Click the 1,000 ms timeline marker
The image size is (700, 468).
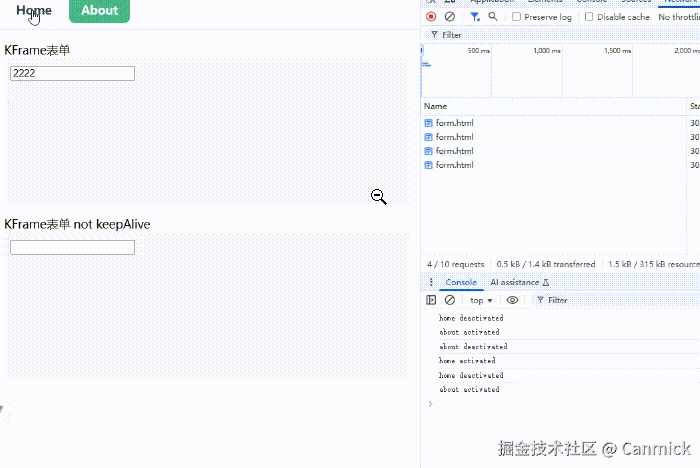coord(547,50)
